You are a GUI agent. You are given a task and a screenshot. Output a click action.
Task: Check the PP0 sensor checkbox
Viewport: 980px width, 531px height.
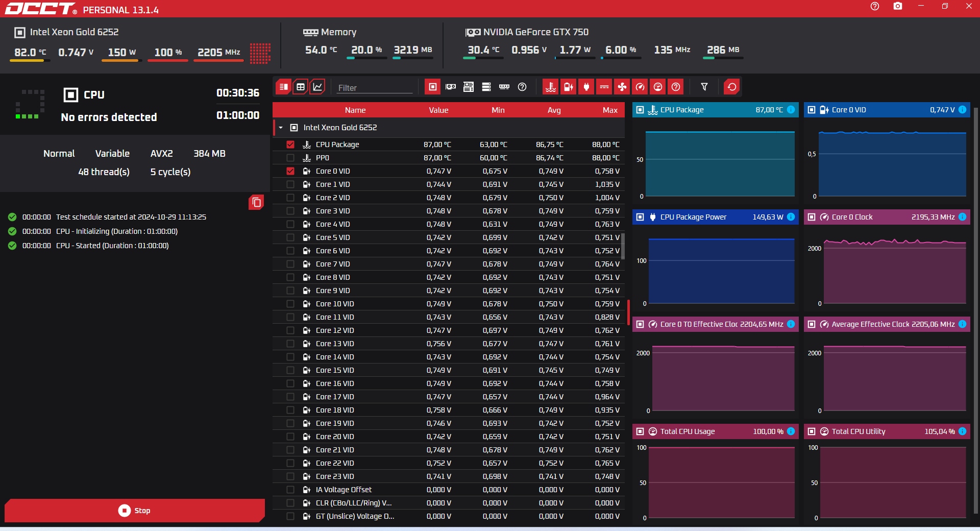tap(290, 158)
